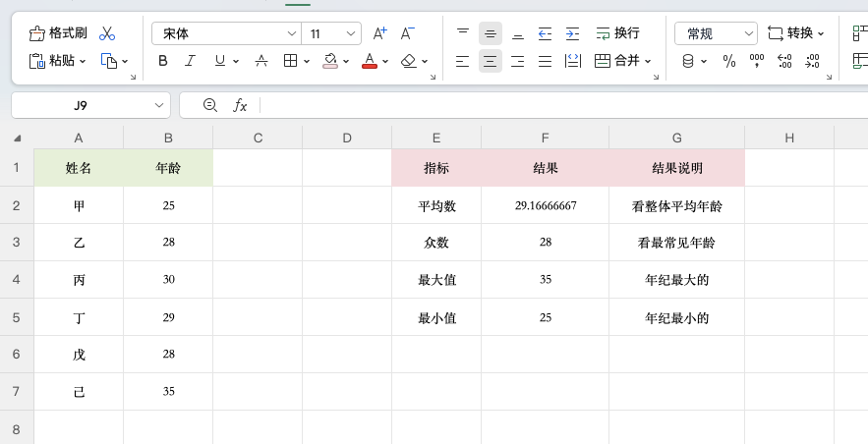The height and width of the screenshot is (444, 868).
Task: Click the Decrease Decimal icon
Action: coord(812,61)
